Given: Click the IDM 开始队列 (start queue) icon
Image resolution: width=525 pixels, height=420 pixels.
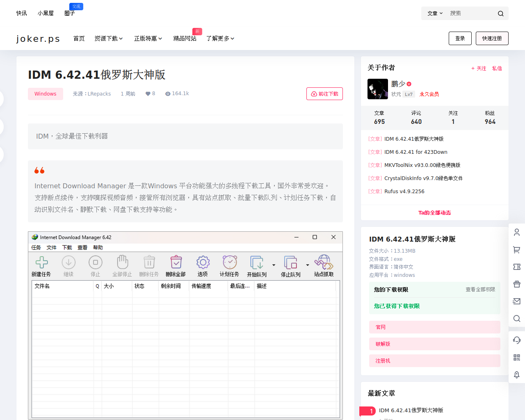Looking at the screenshot, I should coord(257,262).
